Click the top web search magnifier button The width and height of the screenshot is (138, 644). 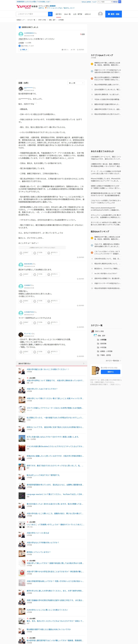pyautogui.click(x=120, y=2)
